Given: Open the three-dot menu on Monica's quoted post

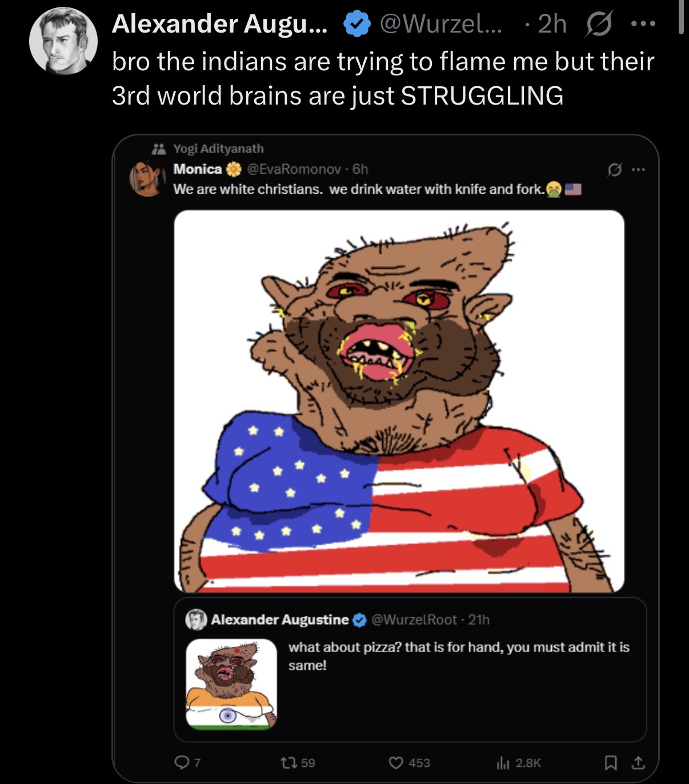Looking at the screenshot, I should point(638,169).
